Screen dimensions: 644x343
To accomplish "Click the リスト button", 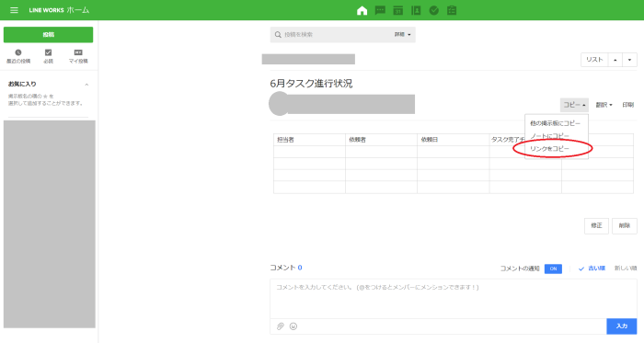I will click(594, 60).
